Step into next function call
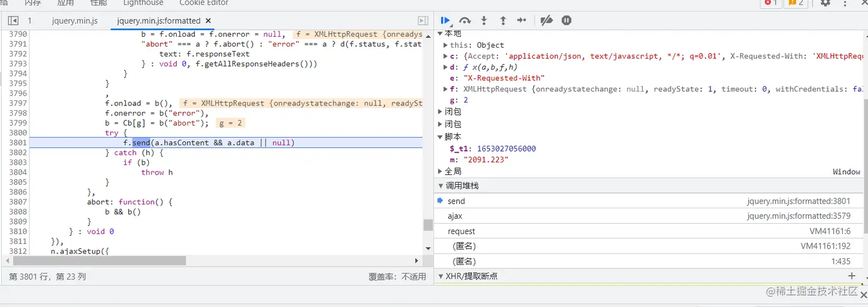 (x=484, y=21)
